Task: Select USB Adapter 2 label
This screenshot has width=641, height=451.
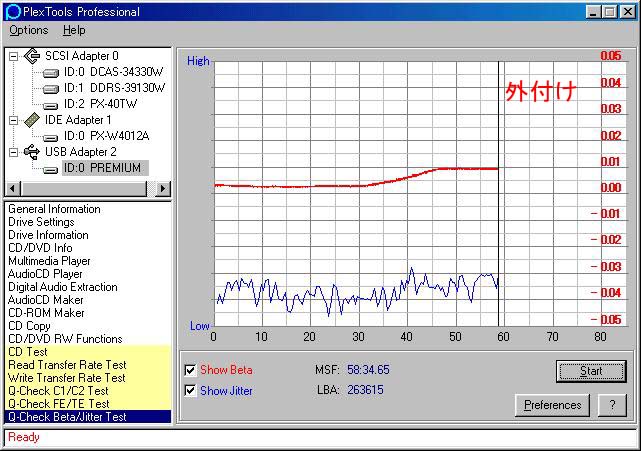Action: [81, 152]
